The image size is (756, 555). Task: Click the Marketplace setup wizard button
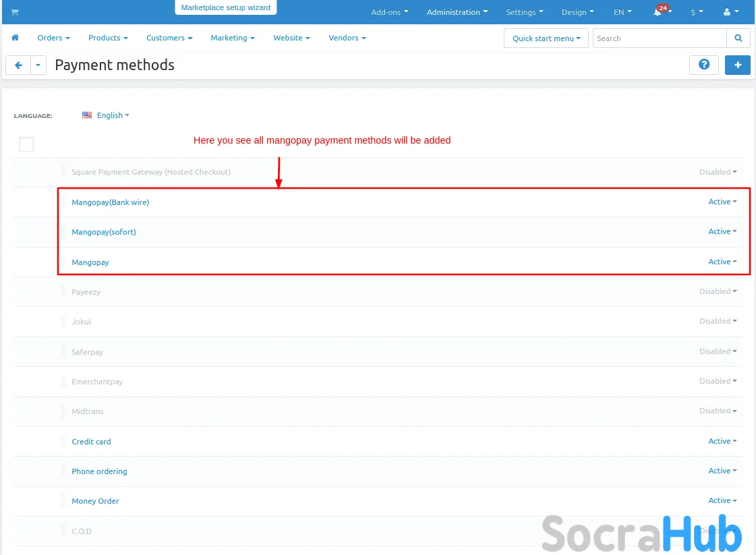coord(225,7)
